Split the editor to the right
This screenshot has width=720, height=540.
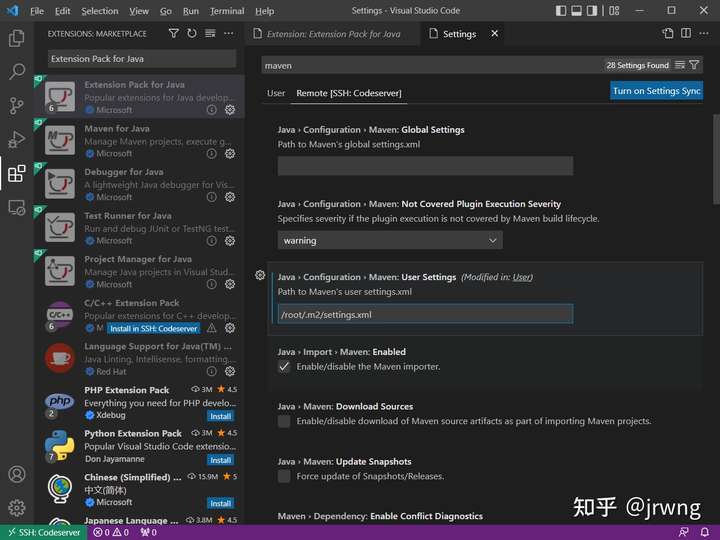686,33
